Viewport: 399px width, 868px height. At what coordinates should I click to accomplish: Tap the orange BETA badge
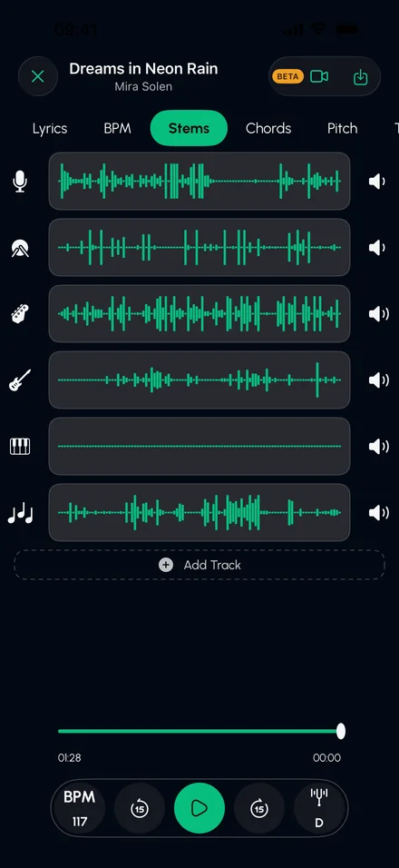point(288,76)
